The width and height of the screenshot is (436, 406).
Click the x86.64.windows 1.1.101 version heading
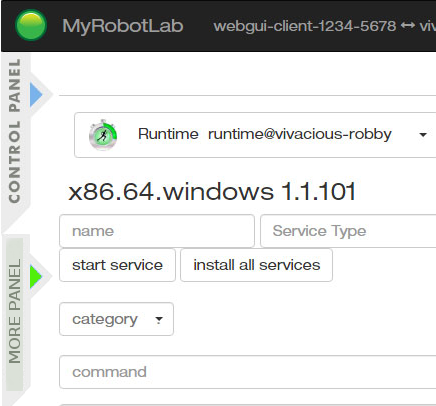212,192
